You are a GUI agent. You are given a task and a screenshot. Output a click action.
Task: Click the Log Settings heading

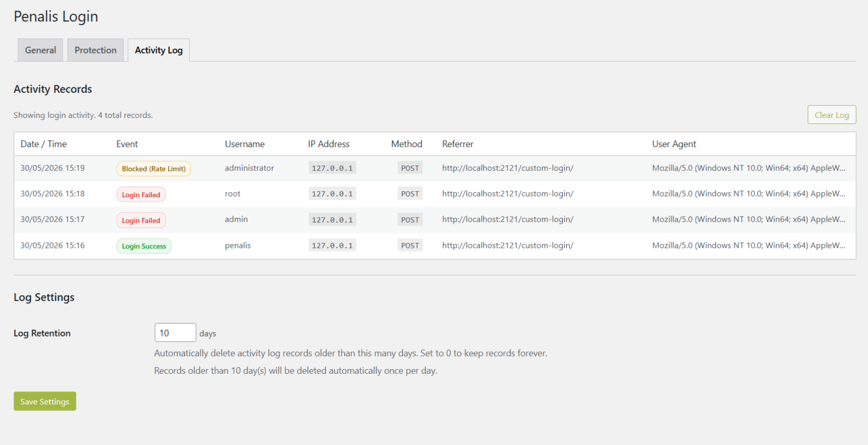44,297
